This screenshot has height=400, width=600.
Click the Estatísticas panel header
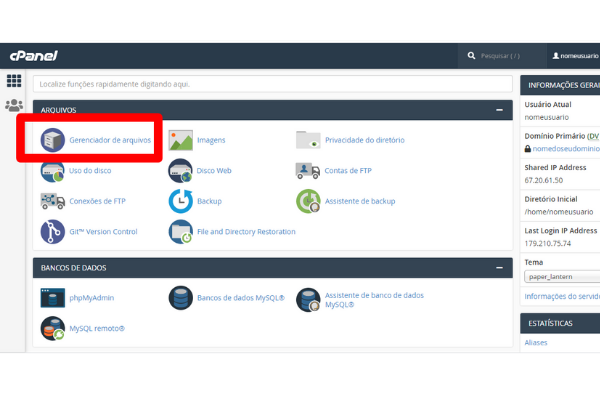point(560,323)
